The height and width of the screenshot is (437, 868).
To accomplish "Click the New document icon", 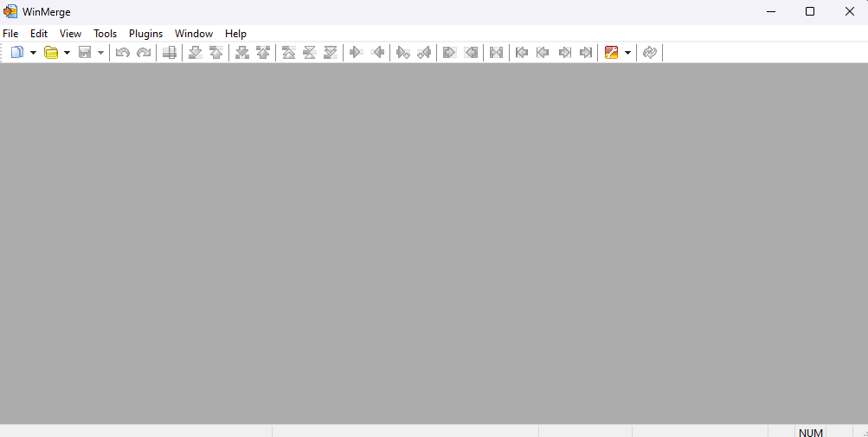I will click(16, 53).
